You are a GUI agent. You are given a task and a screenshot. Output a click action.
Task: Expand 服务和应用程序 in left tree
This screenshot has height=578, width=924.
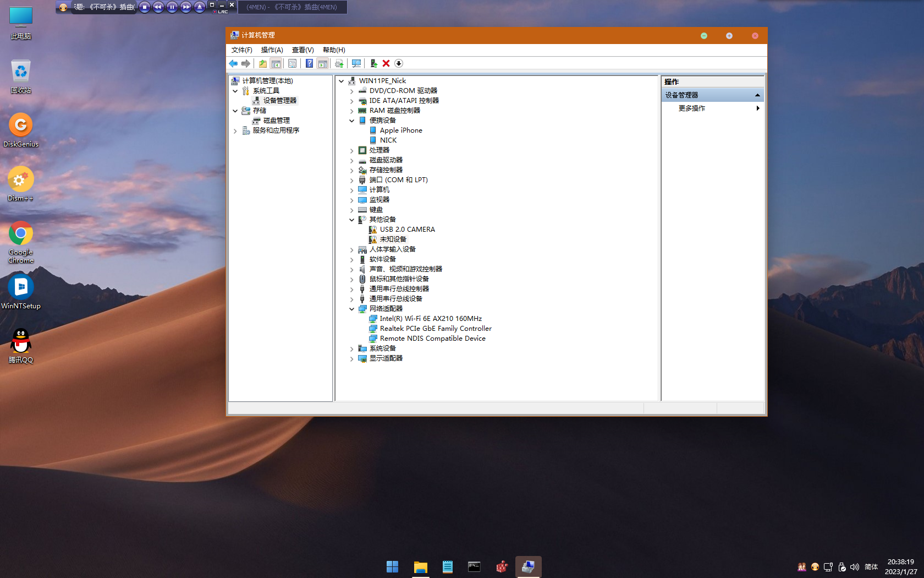coord(235,130)
